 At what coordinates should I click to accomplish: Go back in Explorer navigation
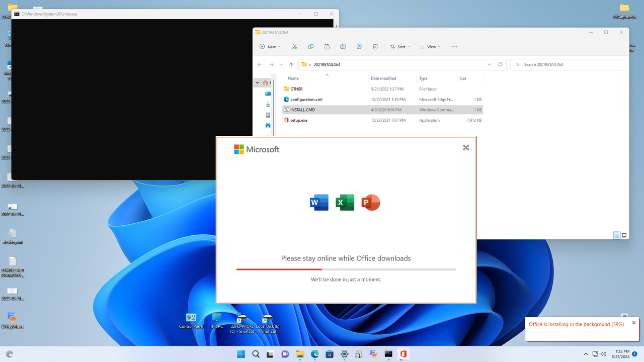pyautogui.click(x=260, y=64)
